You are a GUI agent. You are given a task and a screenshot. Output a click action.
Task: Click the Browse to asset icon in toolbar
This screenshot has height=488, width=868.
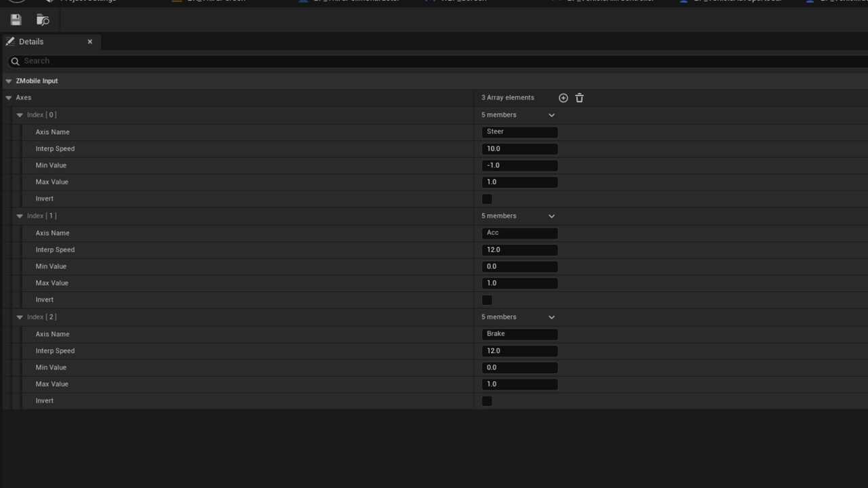pyautogui.click(x=43, y=20)
